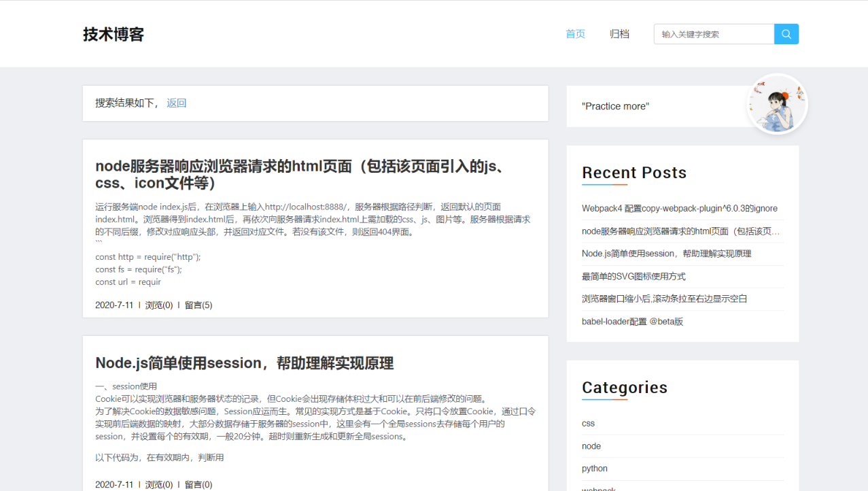Click the 一、session使用 text line
Viewport: 868px width, 491px height.
click(126, 386)
